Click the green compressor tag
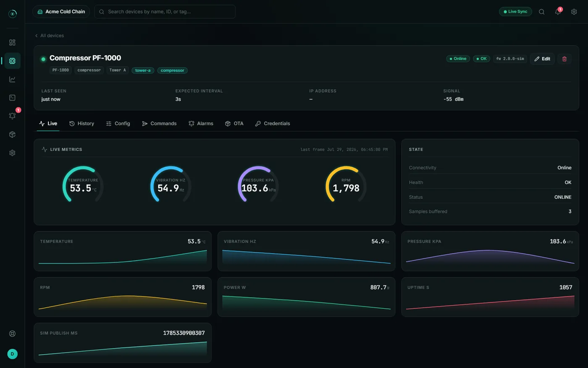The image size is (588, 368). click(172, 71)
